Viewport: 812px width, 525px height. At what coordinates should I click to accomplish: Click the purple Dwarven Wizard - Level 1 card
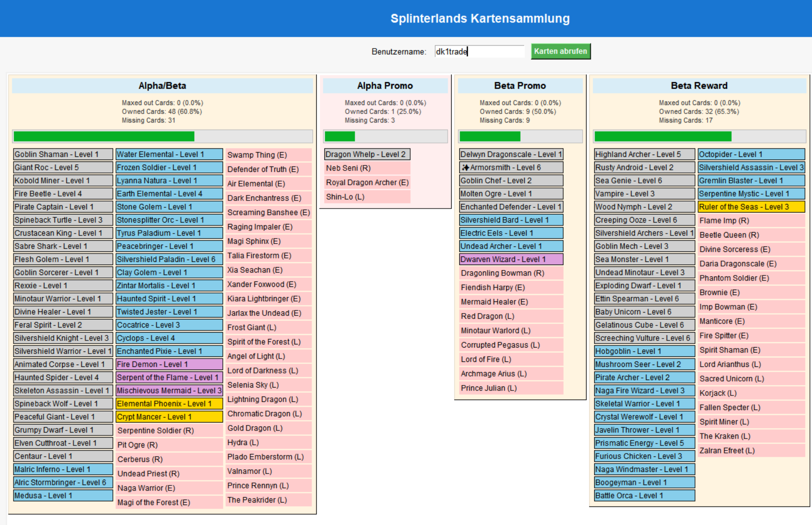511,259
